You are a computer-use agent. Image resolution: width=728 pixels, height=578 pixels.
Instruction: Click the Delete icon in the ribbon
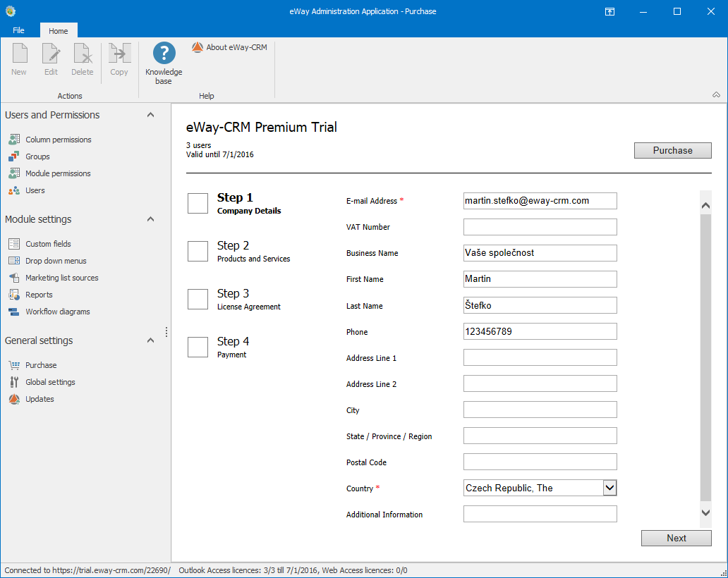[x=83, y=53]
